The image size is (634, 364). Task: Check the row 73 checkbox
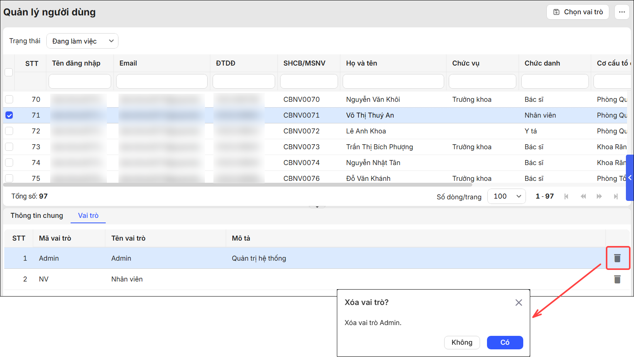coord(9,147)
